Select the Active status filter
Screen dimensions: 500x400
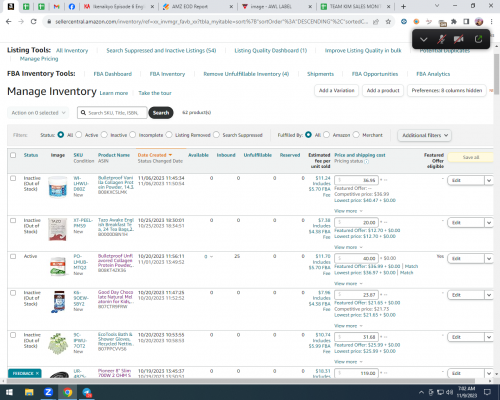(79, 135)
